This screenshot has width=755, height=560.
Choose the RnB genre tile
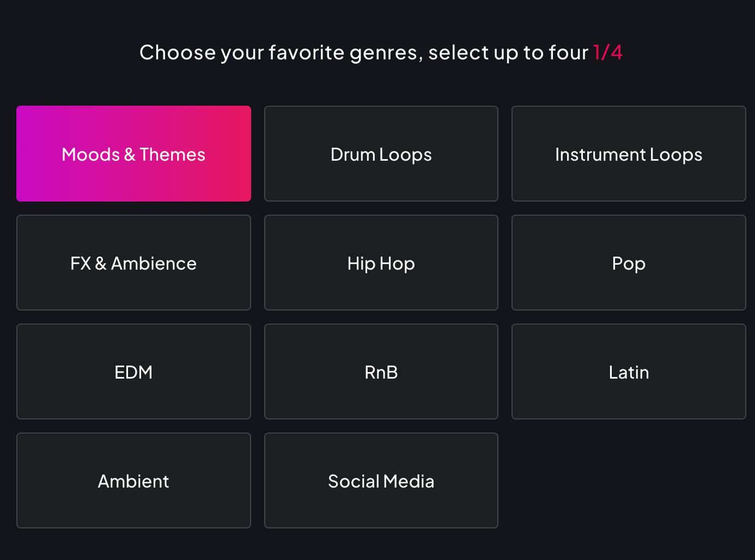(381, 372)
